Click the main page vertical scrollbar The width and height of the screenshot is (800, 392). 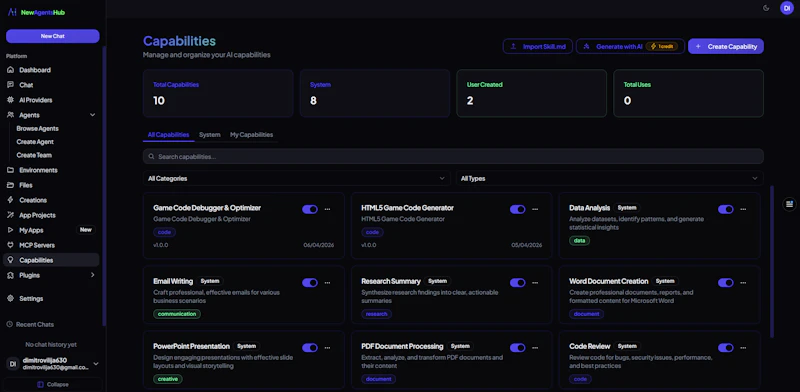coord(772,261)
